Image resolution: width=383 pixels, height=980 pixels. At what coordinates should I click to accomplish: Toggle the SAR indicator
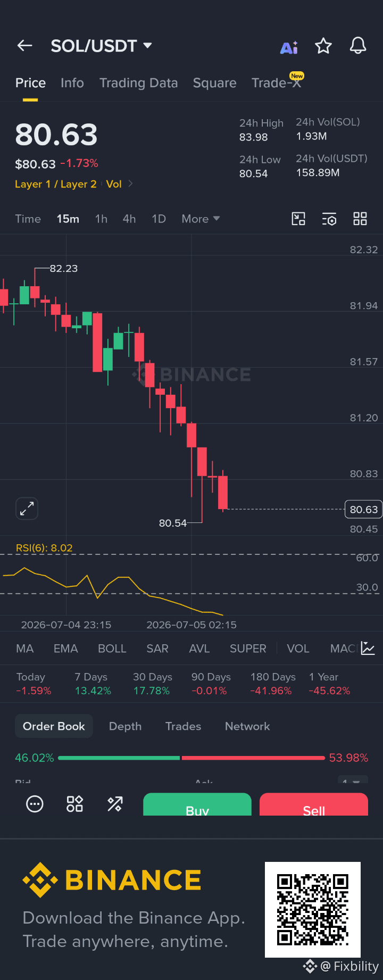tap(157, 649)
